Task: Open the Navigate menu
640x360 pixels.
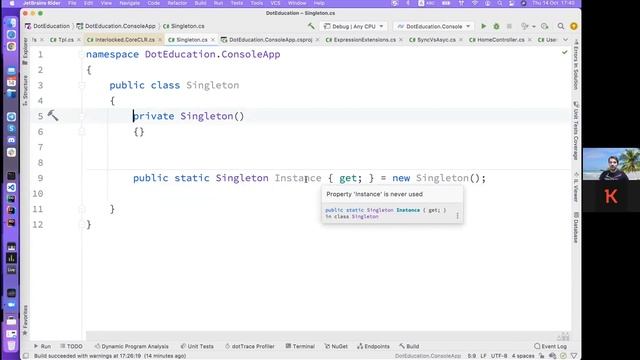Action: pos(129,3)
